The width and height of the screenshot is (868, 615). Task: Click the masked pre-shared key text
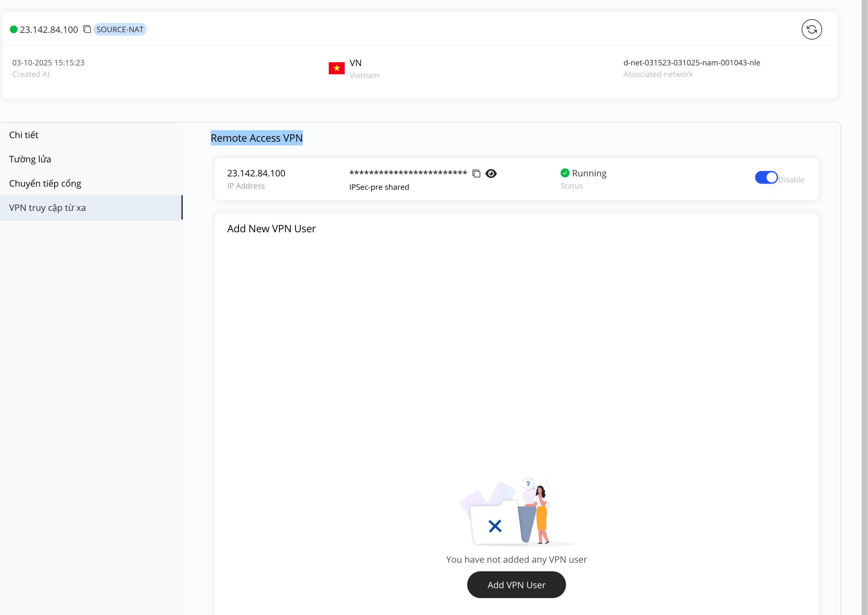pos(408,173)
